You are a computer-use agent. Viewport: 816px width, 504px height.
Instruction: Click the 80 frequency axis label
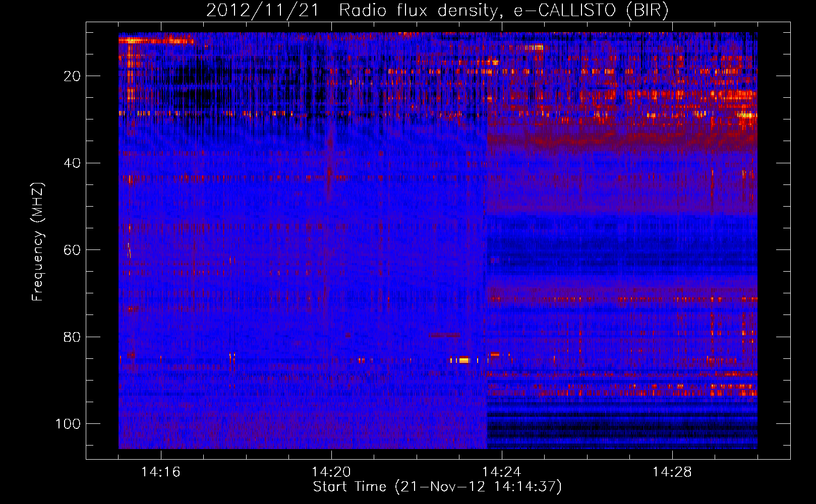tap(72, 337)
